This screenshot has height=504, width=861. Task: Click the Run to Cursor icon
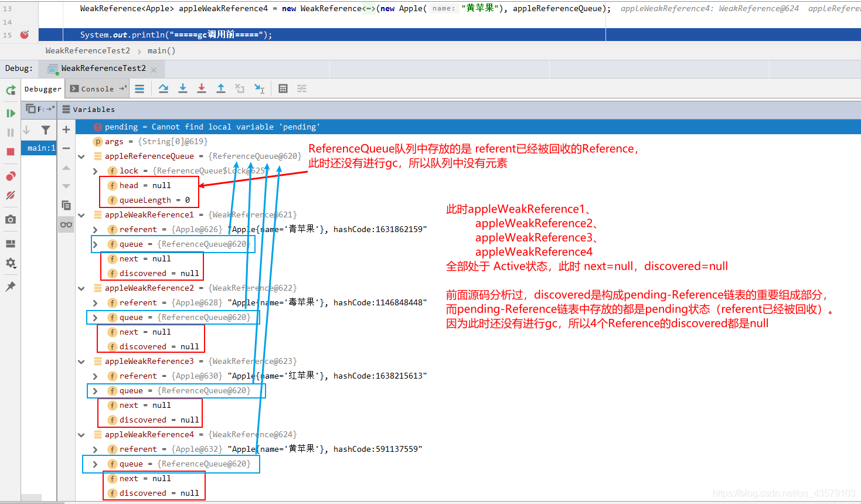tap(259, 88)
